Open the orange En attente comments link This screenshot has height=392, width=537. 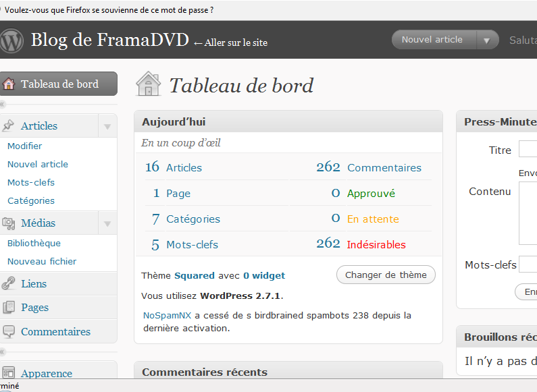click(x=373, y=219)
